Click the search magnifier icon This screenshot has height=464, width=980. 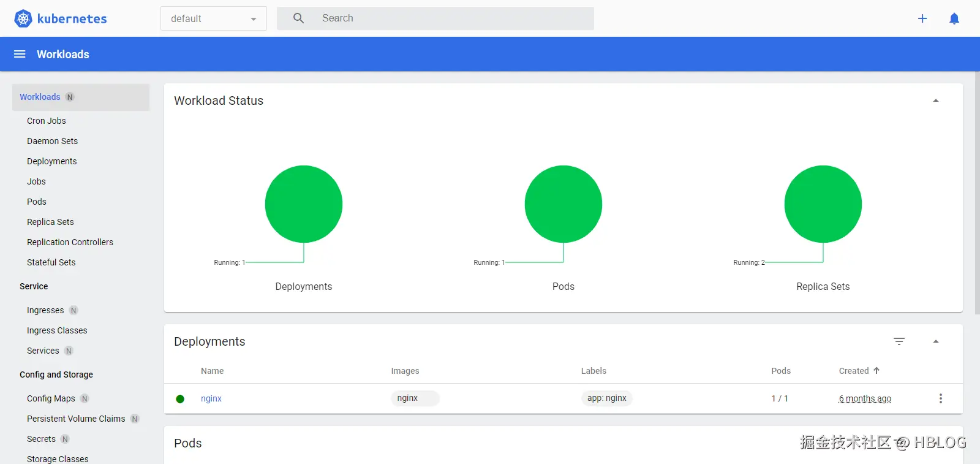pos(298,18)
